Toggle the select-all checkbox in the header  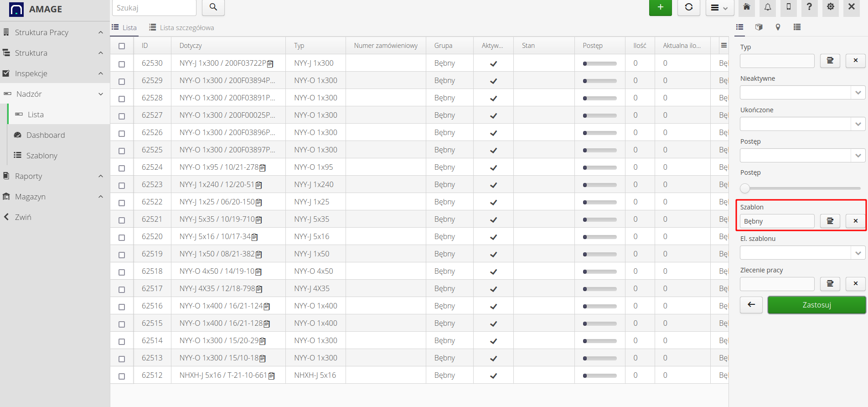click(x=122, y=46)
